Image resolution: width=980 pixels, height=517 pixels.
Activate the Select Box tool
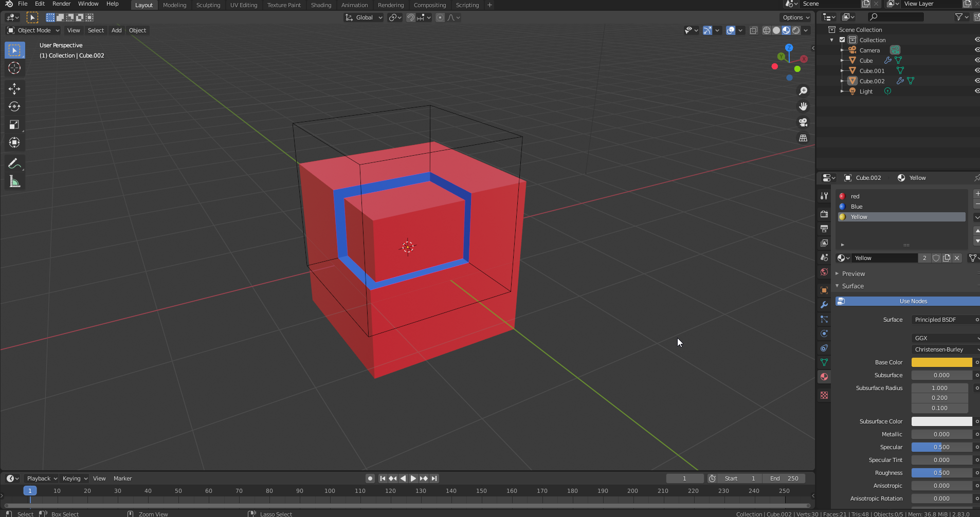pos(14,50)
